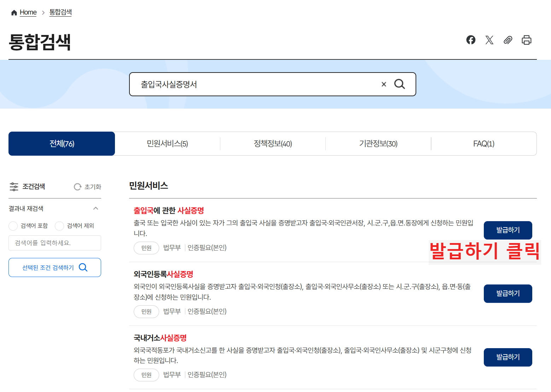Switch to 정책정보(40) tab
The height and width of the screenshot is (392, 551).
[273, 144]
